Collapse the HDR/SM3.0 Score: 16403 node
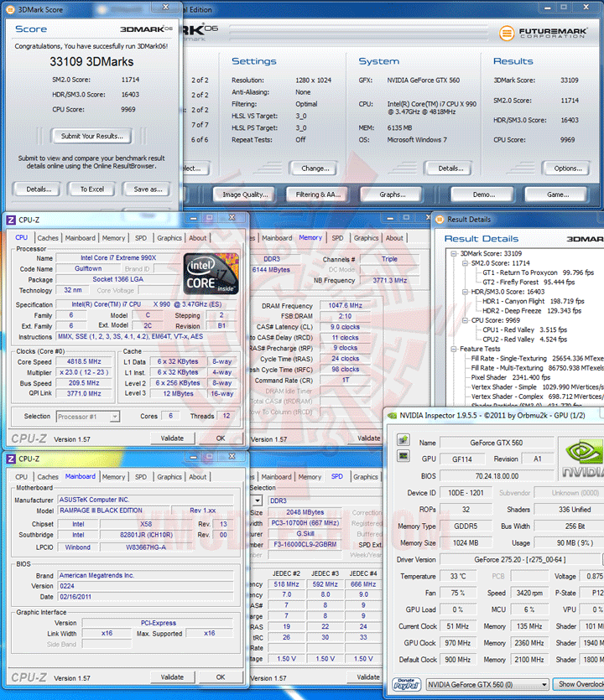Screen dimensions: 604x700 465,292
